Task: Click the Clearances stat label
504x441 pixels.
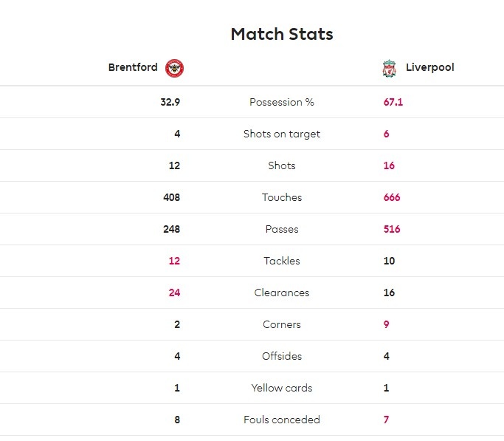Action: click(282, 293)
